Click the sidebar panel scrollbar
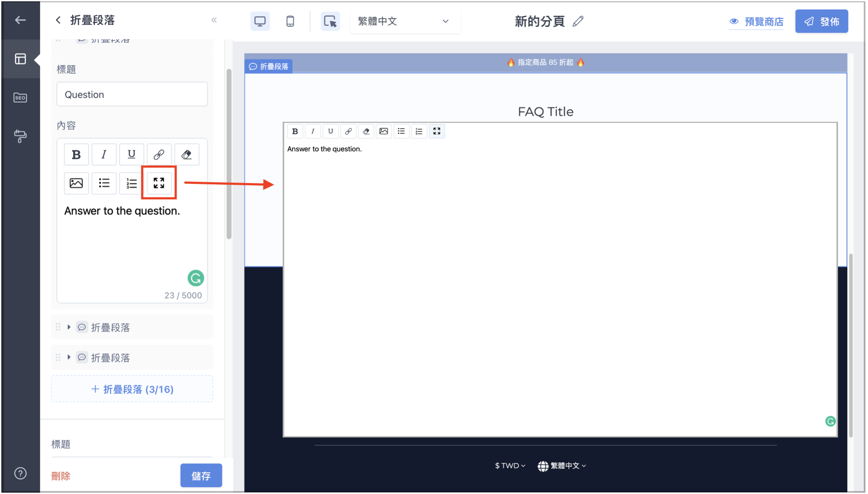The height and width of the screenshot is (494, 868). coord(229,154)
